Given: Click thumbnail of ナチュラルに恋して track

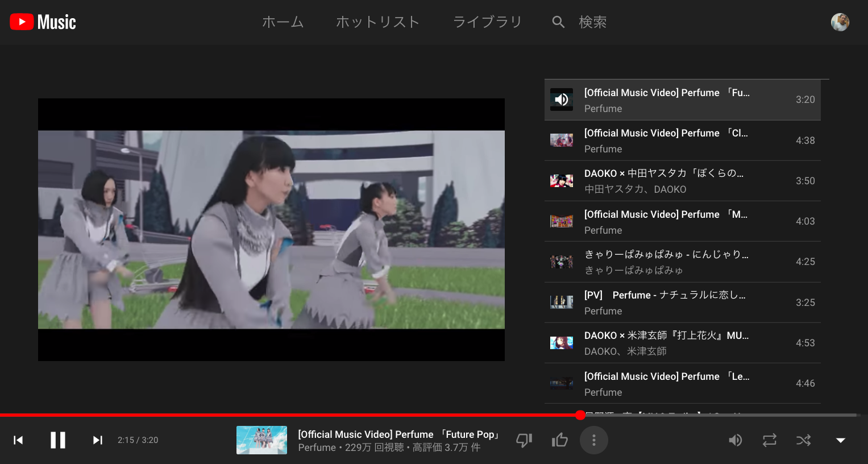Looking at the screenshot, I should tap(562, 303).
